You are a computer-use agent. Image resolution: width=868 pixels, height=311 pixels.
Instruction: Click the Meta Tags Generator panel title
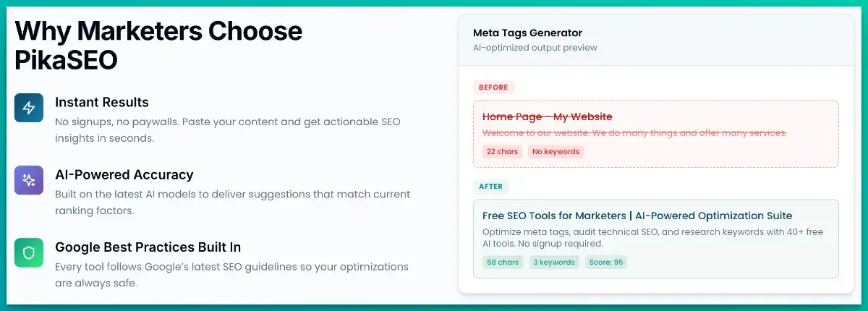527,33
